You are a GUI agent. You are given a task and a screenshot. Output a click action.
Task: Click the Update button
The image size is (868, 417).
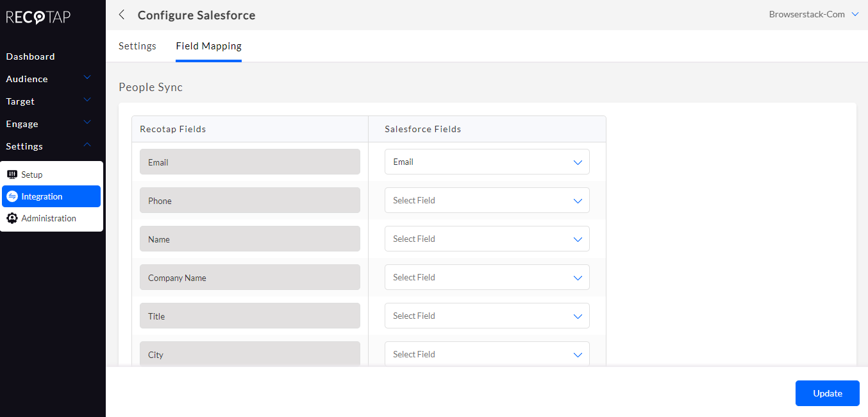coord(828,393)
